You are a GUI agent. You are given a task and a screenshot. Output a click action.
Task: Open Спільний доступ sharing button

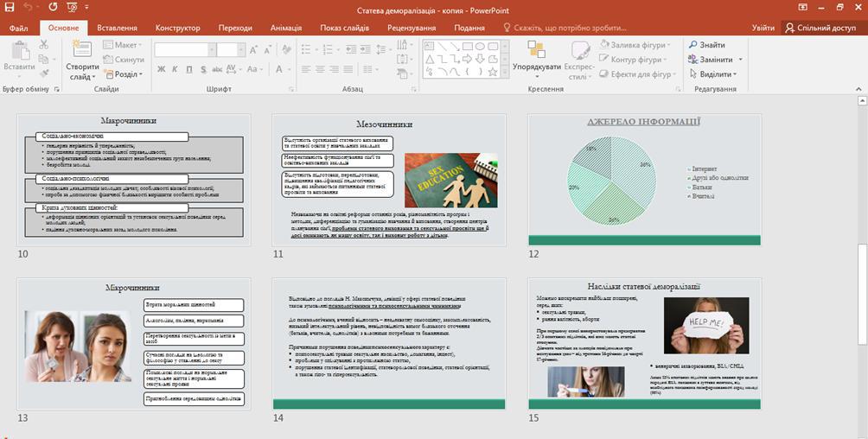[x=821, y=28]
